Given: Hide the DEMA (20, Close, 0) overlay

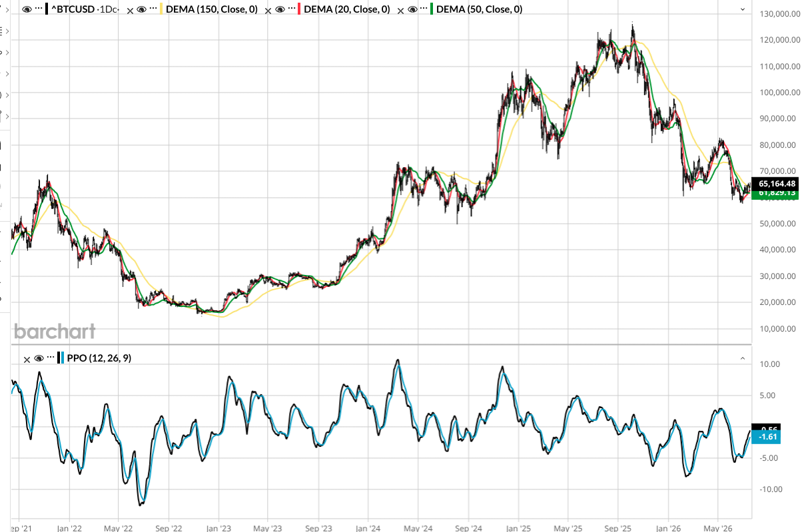Looking at the screenshot, I should [x=278, y=9].
